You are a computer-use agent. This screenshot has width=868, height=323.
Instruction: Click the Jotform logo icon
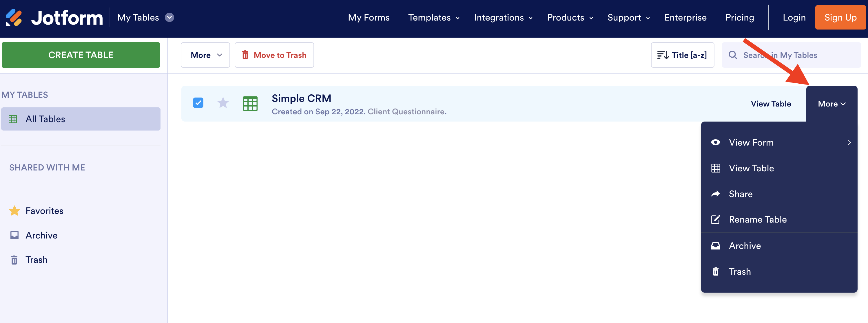[14, 17]
